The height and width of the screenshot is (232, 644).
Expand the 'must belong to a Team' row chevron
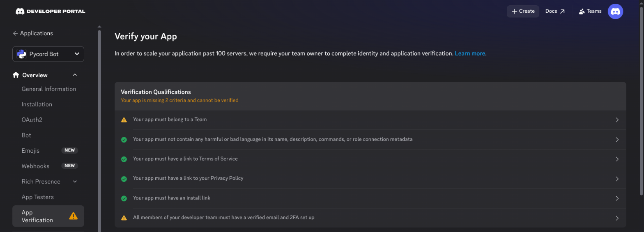click(x=617, y=120)
